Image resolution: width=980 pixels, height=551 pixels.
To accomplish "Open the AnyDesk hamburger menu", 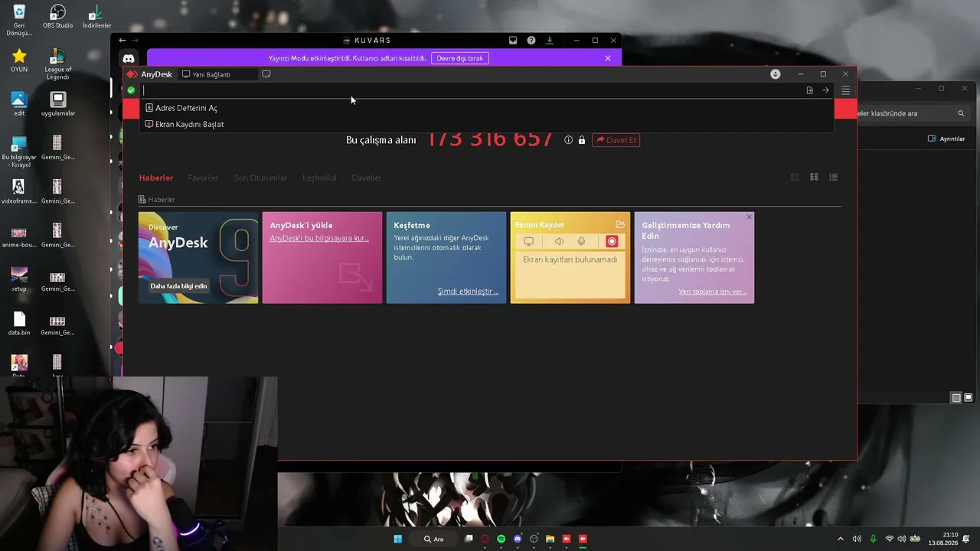I will pos(846,90).
